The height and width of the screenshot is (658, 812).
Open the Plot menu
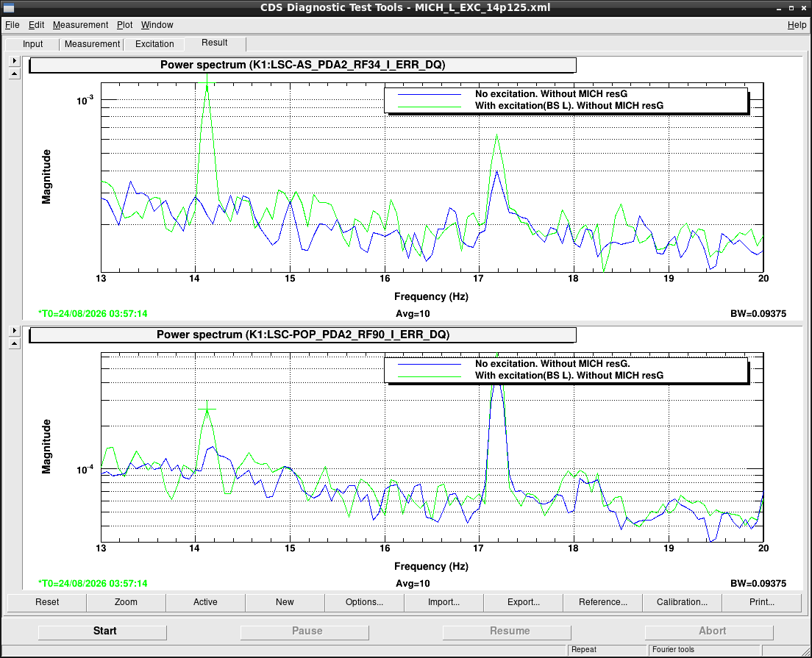(124, 25)
